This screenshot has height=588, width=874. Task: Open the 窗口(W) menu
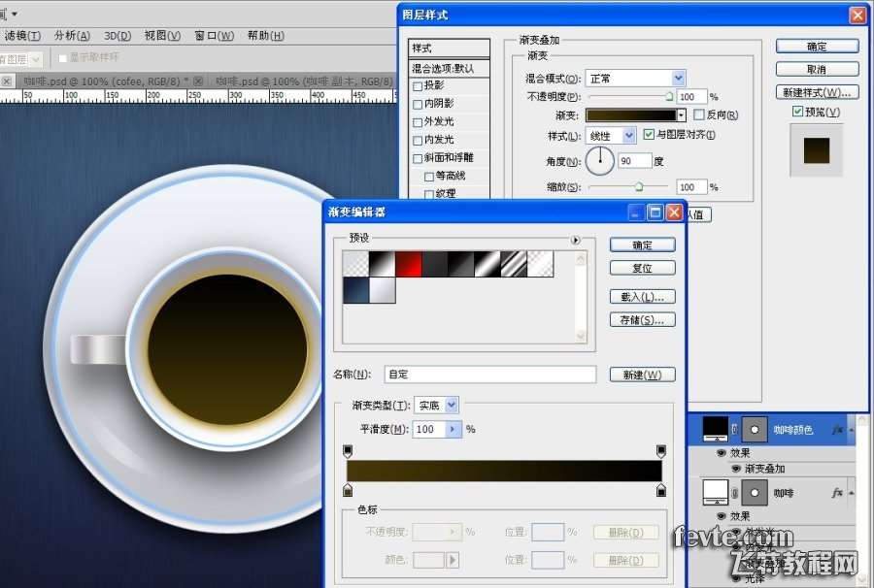[x=214, y=36]
